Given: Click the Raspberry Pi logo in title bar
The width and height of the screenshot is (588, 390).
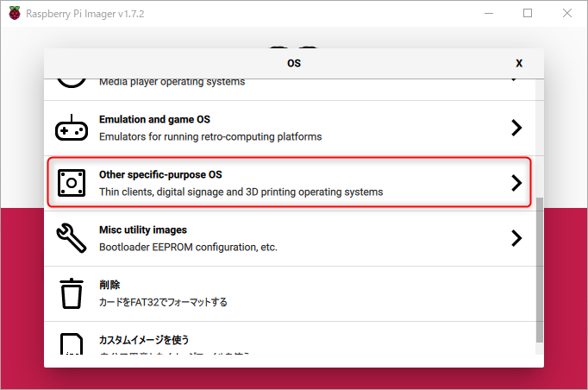Looking at the screenshot, I should pyautogui.click(x=15, y=13).
